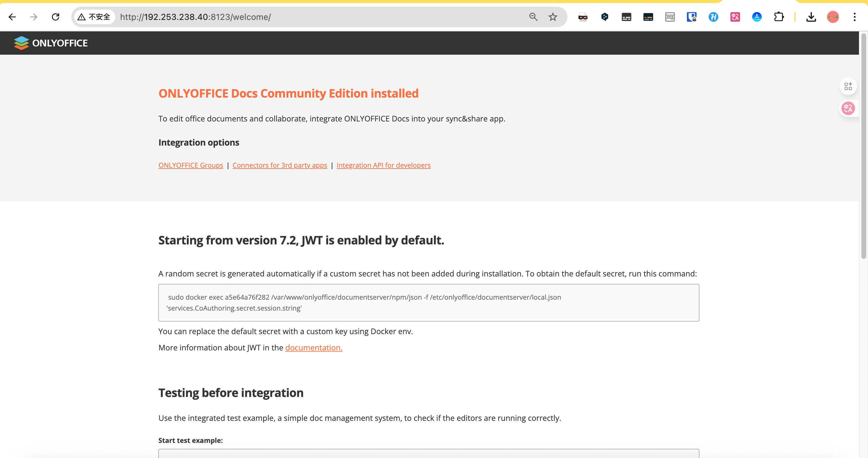
Task: Open the Extensions puzzle-piece menu
Action: click(x=779, y=17)
